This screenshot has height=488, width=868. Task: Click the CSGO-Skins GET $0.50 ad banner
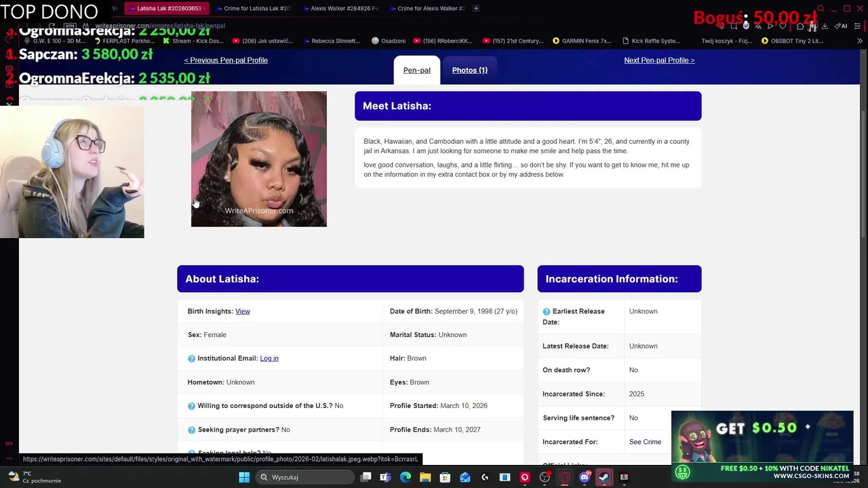(x=762, y=446)
